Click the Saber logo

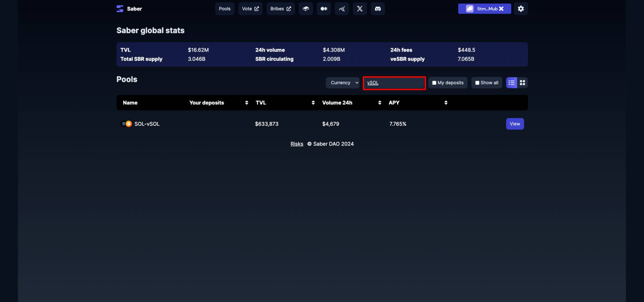[120, 9]
